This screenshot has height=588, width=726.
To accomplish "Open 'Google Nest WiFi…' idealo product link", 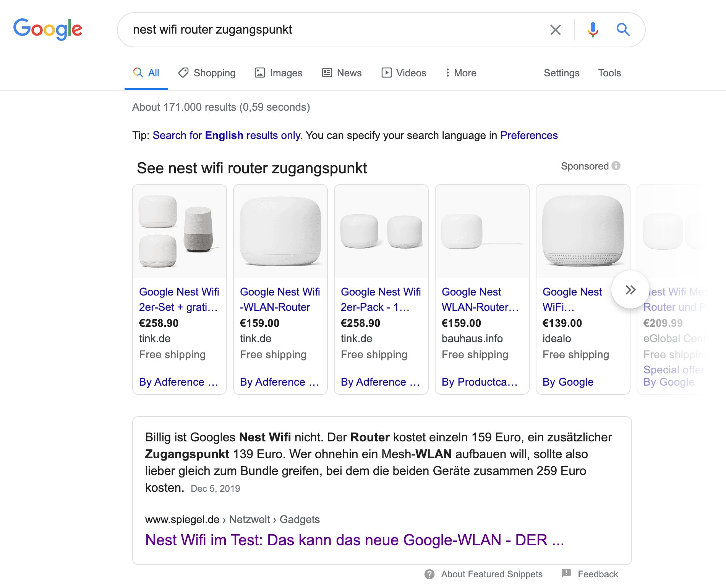I will coord(572,299).
